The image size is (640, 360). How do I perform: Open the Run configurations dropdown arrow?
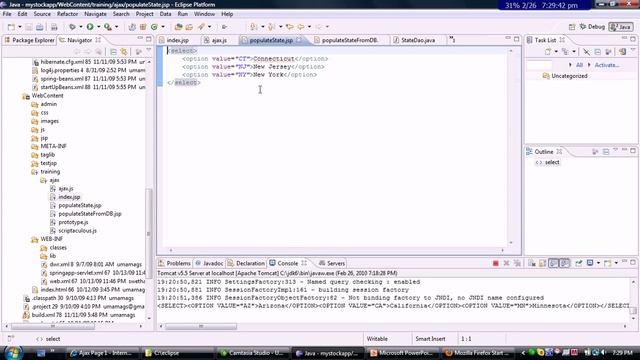tap(98, 27)
